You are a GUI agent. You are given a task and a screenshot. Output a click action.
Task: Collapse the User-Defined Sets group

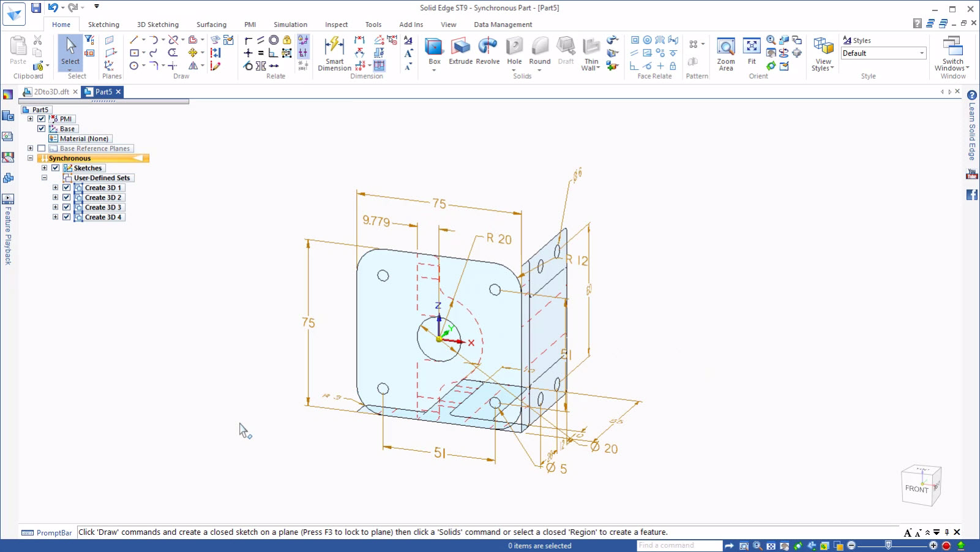click(x=45, y=178)
